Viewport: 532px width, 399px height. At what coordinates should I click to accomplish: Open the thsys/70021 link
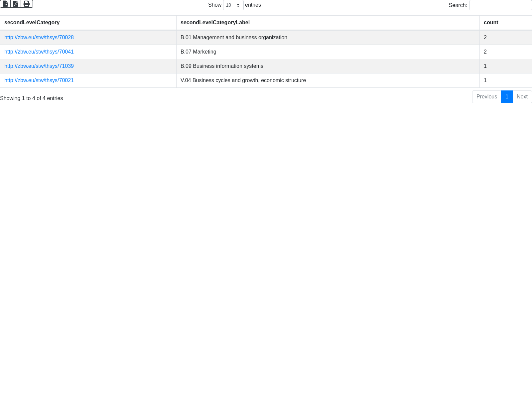click(39, 80)
